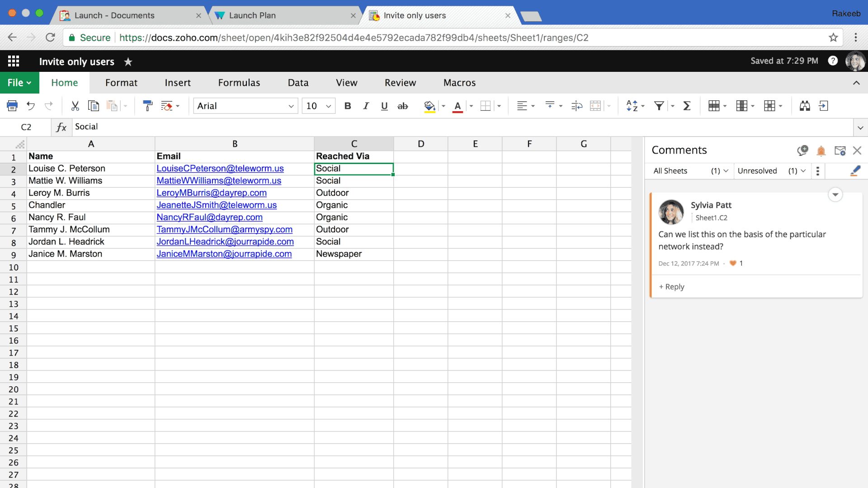Screen dimensions: 868x488
Task: Toggle strikethrough formatting
Action: 402,106
